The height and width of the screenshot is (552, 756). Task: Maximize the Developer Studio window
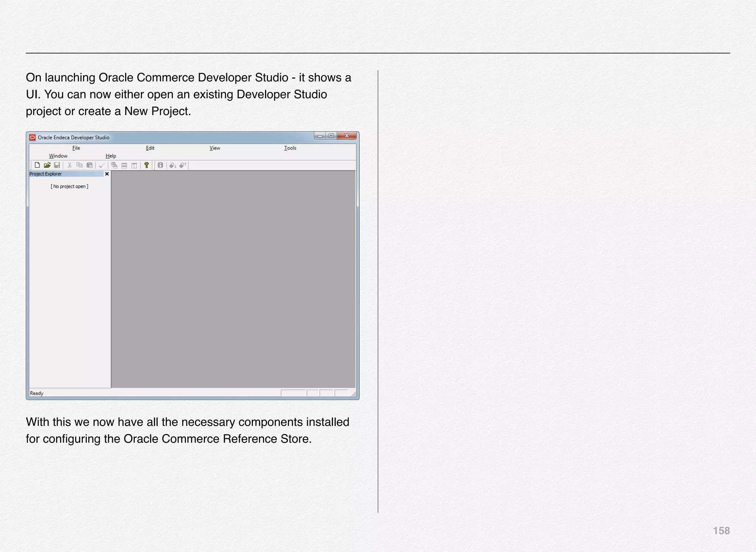pyautogui.click(x=331, y=136)
